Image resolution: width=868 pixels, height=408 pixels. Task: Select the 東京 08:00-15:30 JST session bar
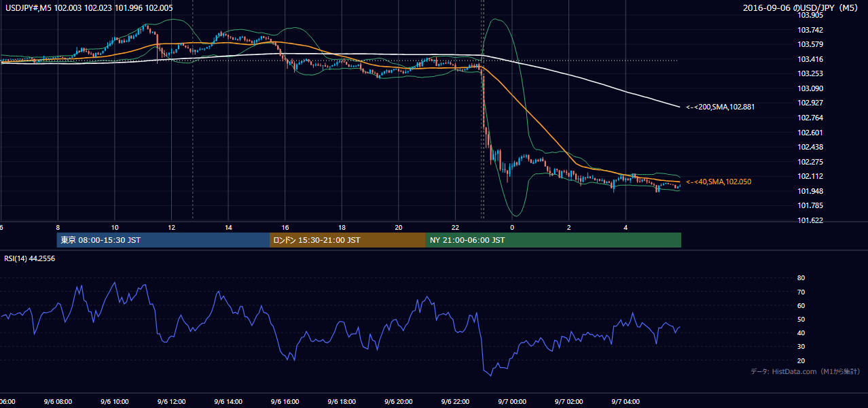coord(163,240)
